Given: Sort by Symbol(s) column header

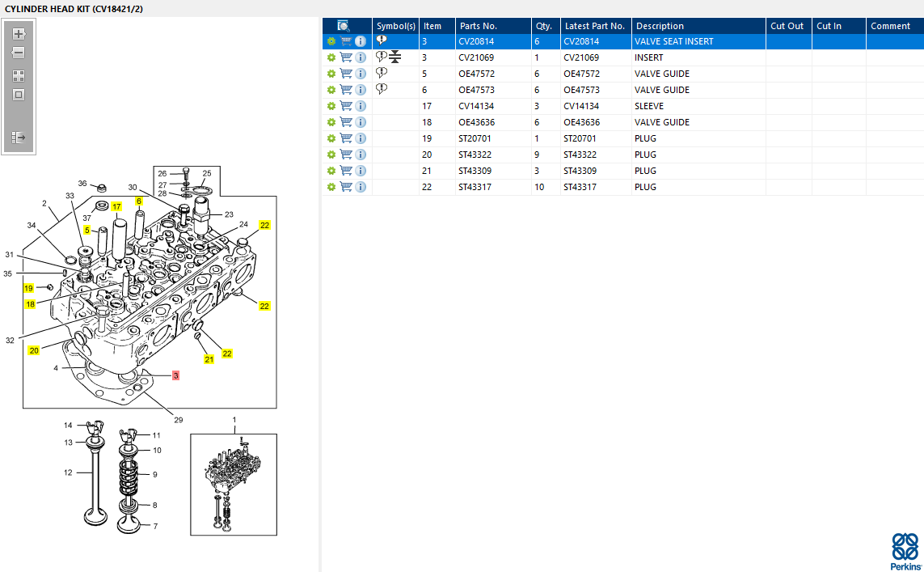Looking at the screenshot, I should pyautogui.click(x=395, y=26).
